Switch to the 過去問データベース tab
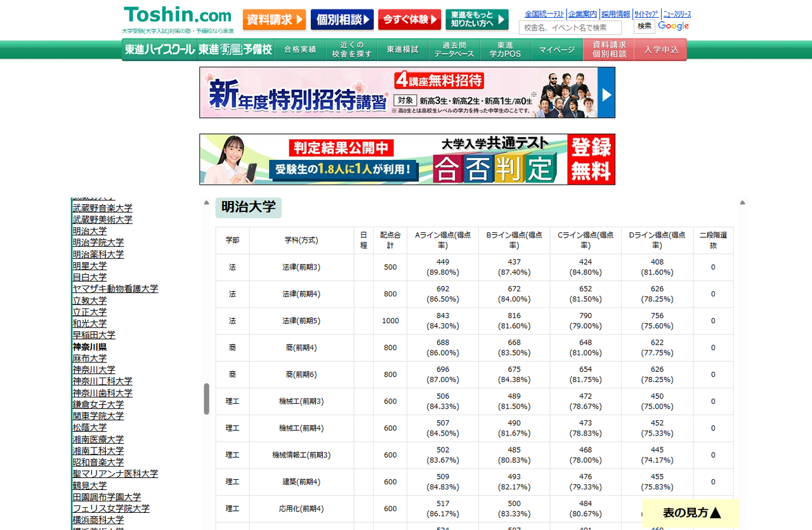 point(453,49)
